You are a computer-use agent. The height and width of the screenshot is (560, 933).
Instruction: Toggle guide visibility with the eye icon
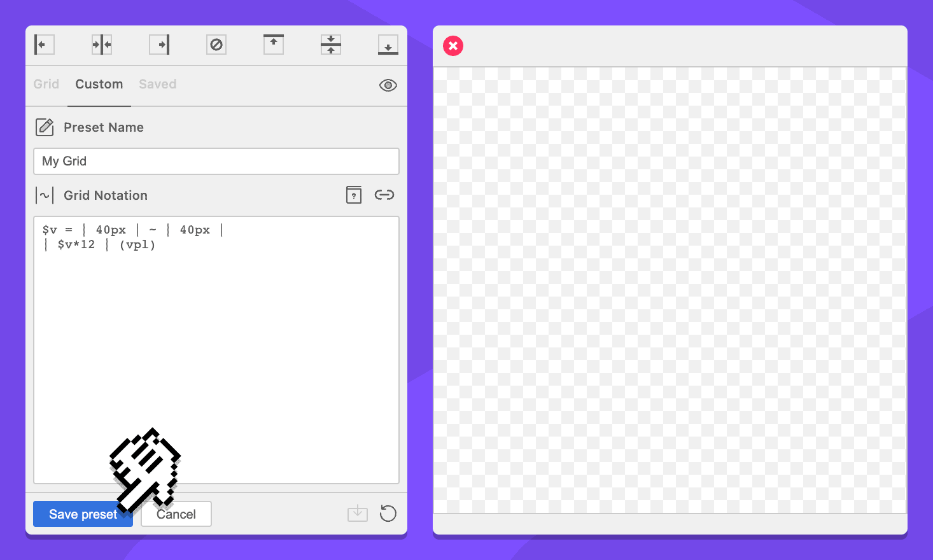(388, 85)
